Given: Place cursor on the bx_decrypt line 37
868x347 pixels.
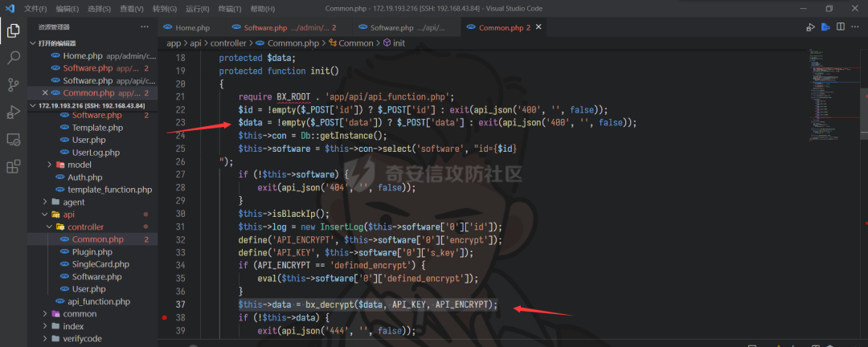Looking at the screenshot, I should pos(368,304).
